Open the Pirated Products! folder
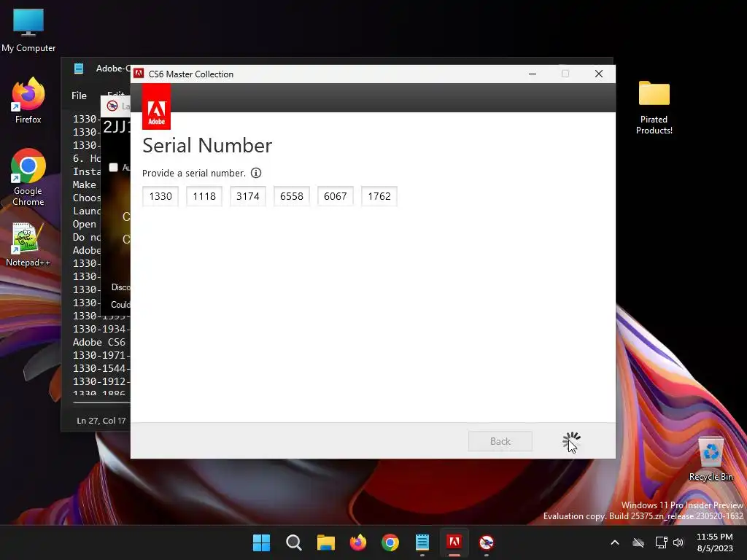 click(x=654, y=108)
